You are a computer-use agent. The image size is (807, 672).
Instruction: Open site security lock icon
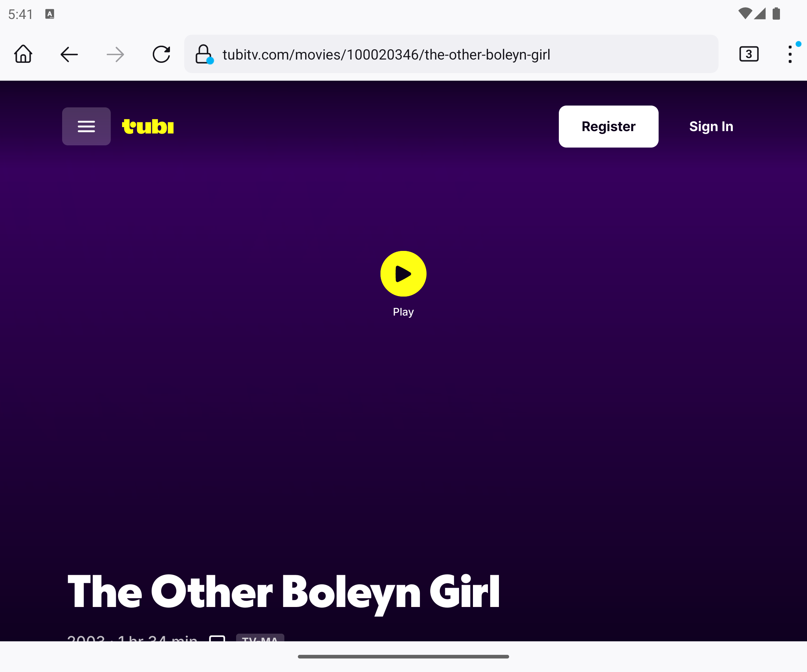click(204, 54)
